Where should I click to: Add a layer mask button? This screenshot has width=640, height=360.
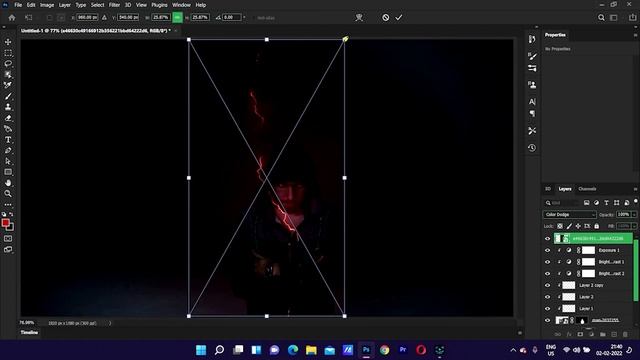point(580,334)
